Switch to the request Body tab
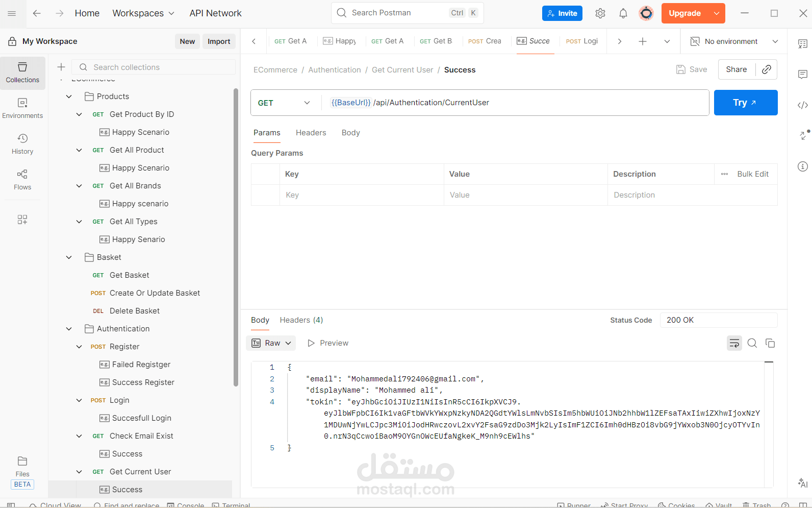Screen dimensions: 812x508 (x=350, y=133)
